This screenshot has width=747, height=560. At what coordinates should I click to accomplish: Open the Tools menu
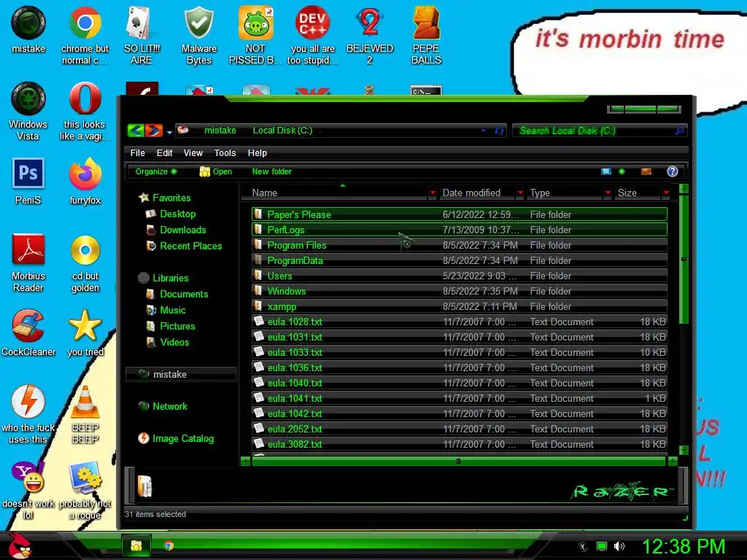(x=225, y=153)
